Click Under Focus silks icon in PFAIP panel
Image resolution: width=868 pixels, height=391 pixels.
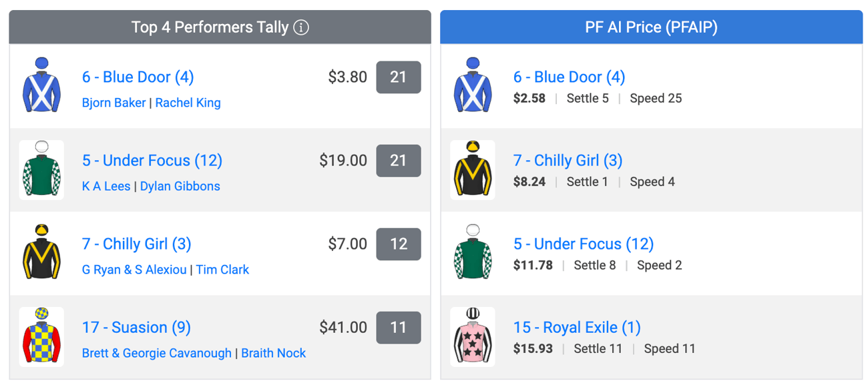click(473, 254)
